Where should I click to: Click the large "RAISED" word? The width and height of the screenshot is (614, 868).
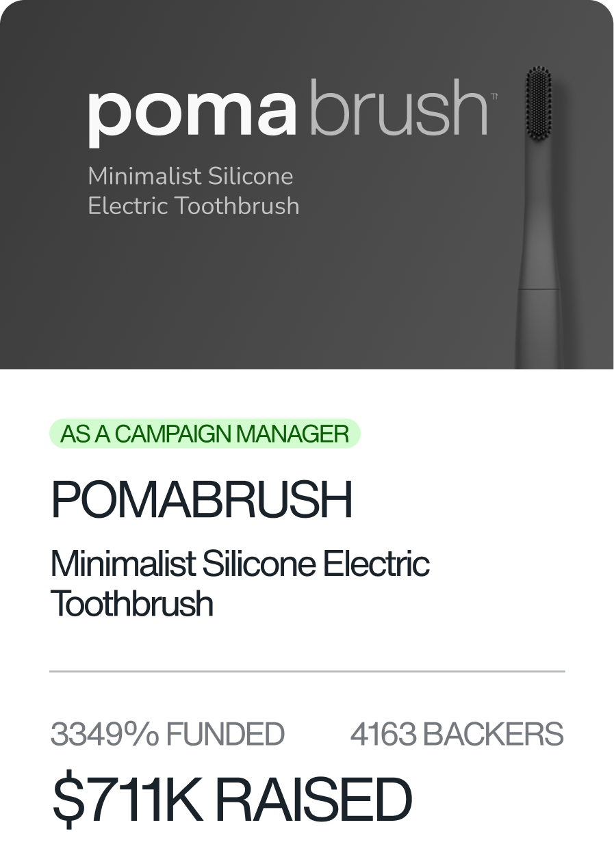click(x=315, y=799)
